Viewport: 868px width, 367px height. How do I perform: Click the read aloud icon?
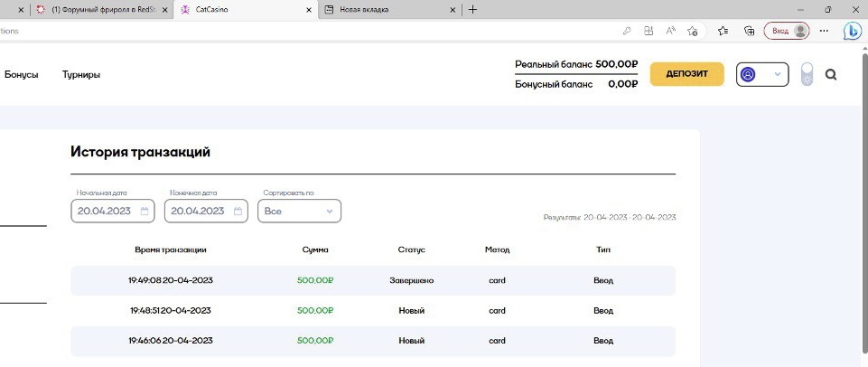point(671,31)
